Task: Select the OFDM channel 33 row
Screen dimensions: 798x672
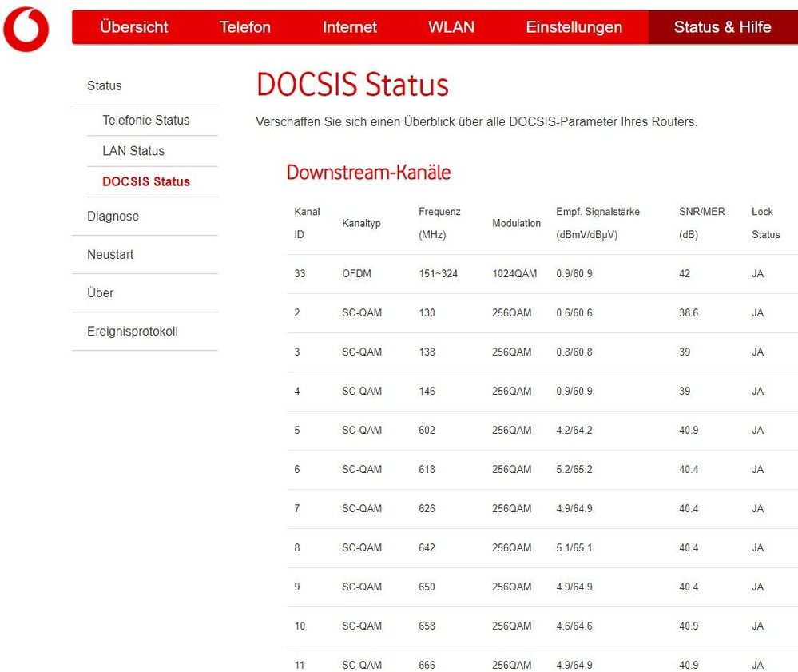Action: (542, 274)
